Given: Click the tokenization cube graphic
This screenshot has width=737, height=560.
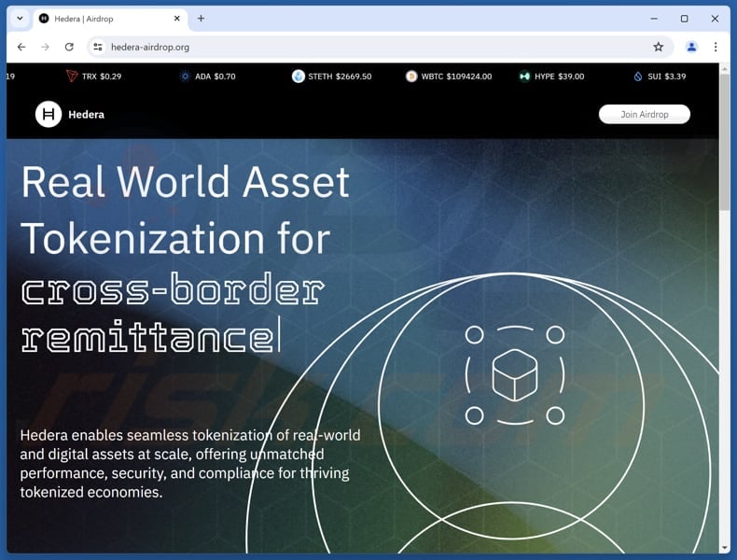Looking at the screenshot, I should coord(515,375).
